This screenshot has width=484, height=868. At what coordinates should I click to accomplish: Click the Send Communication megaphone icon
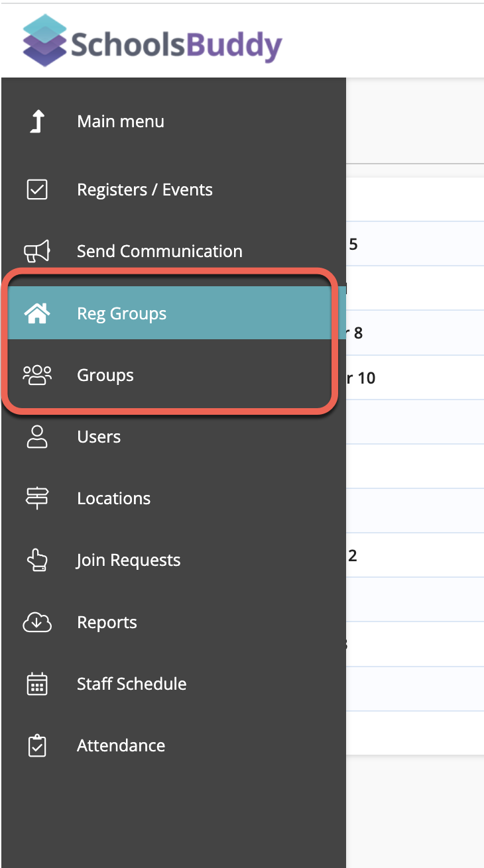[37, 252]
